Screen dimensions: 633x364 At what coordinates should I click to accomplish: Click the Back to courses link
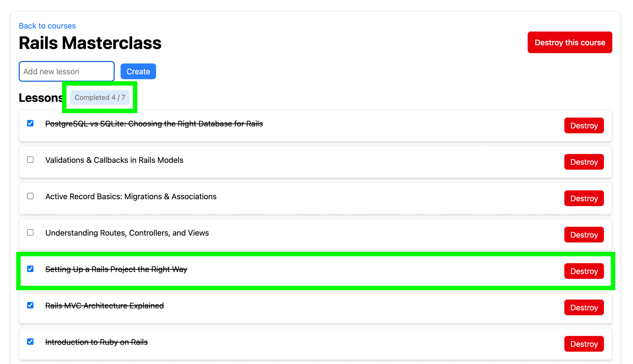pos(47,26)
